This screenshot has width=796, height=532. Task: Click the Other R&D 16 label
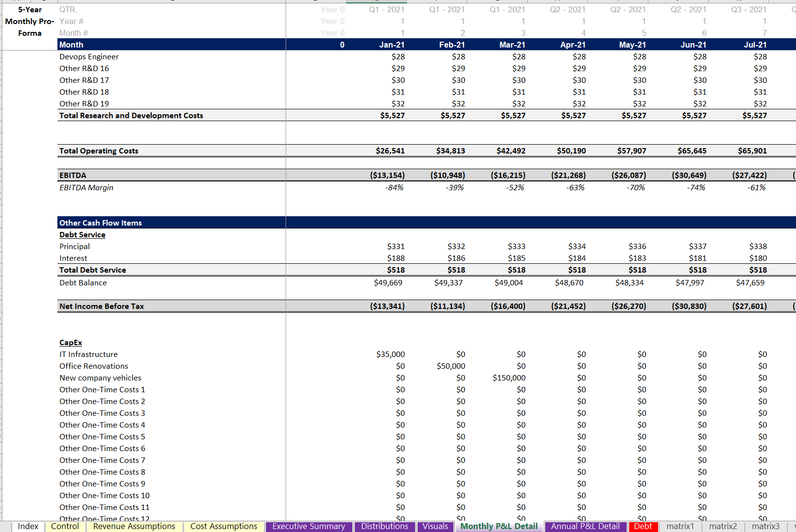point(84,69)
